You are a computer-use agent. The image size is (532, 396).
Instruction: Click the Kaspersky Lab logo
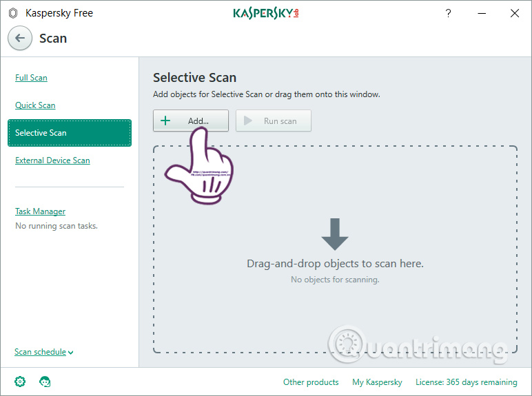(x=266, y=13)
